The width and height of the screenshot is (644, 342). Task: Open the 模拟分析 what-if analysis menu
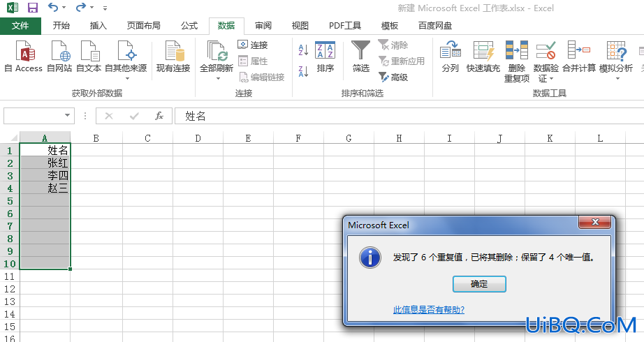click(x=615, y=60)
